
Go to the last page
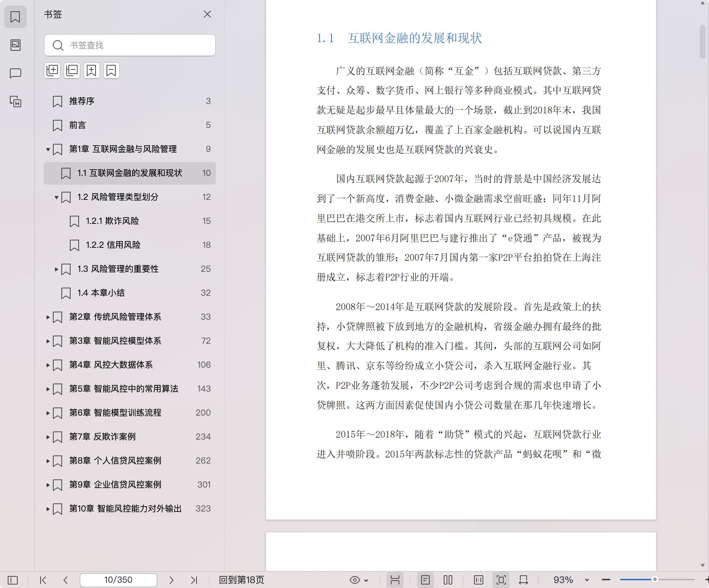tap(194, 580)
